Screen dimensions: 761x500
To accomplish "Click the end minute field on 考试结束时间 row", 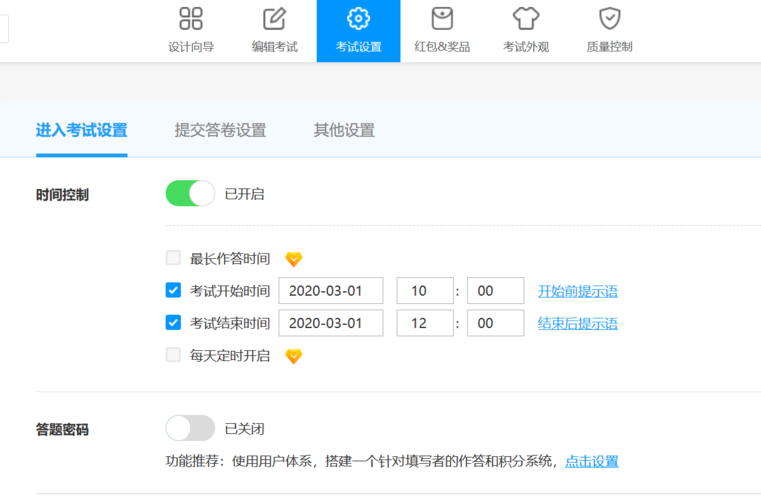I will 496,323.
